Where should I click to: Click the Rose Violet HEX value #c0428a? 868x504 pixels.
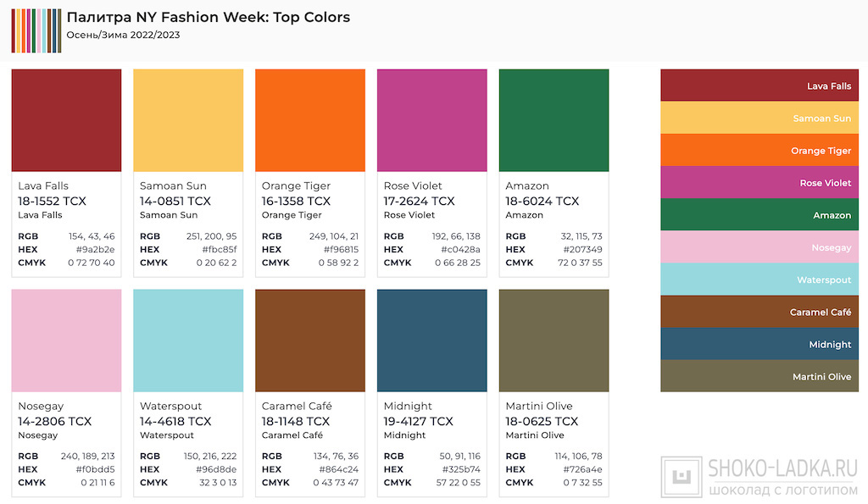[460, 250]
